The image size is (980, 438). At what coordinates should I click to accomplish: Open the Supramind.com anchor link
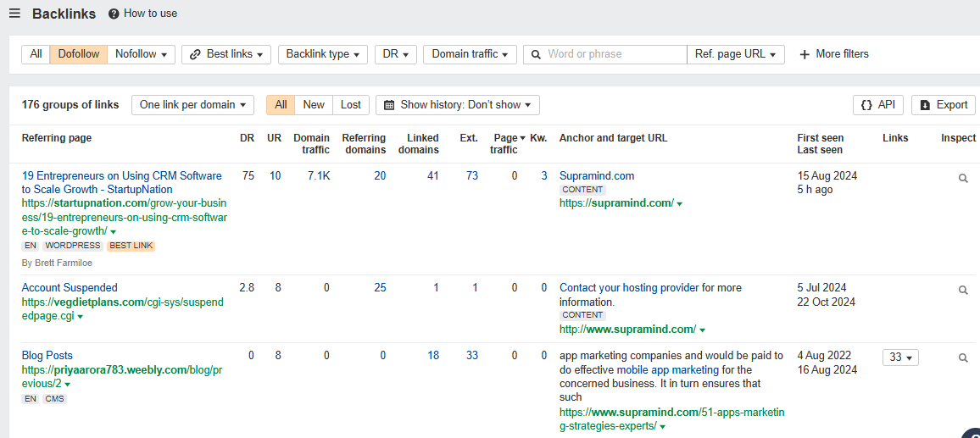click(x=597, y=176)
